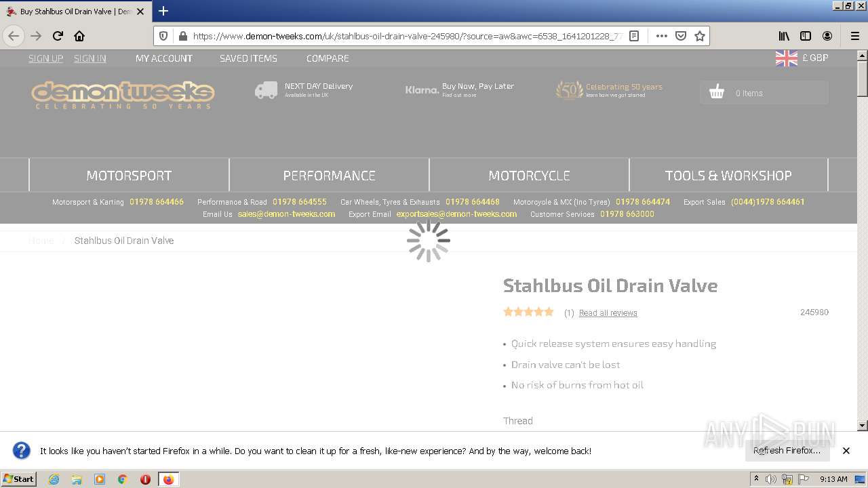The height and width of the screenshot is (488, 868).
Task: Open Klarna Buy Now, Pay Later info
Action: pos(460,89)
